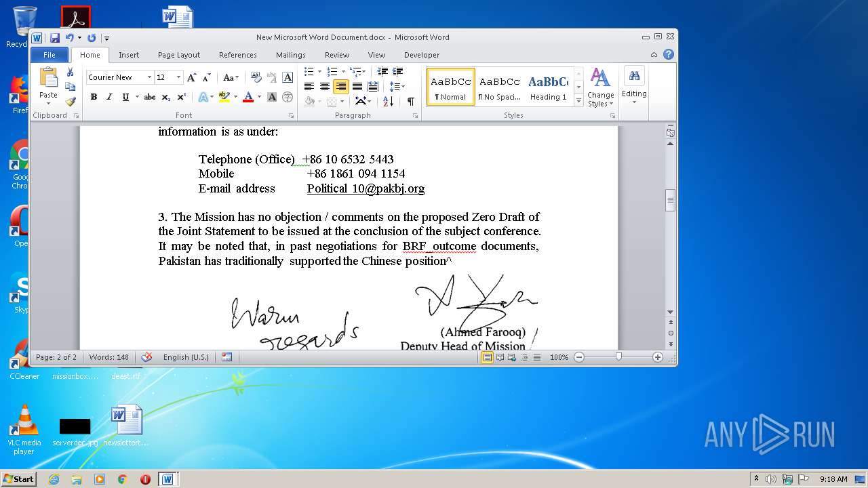Switch to Full Screen Reading view
This screenshot has width=868, height=488.
click(x=500, y=357)
